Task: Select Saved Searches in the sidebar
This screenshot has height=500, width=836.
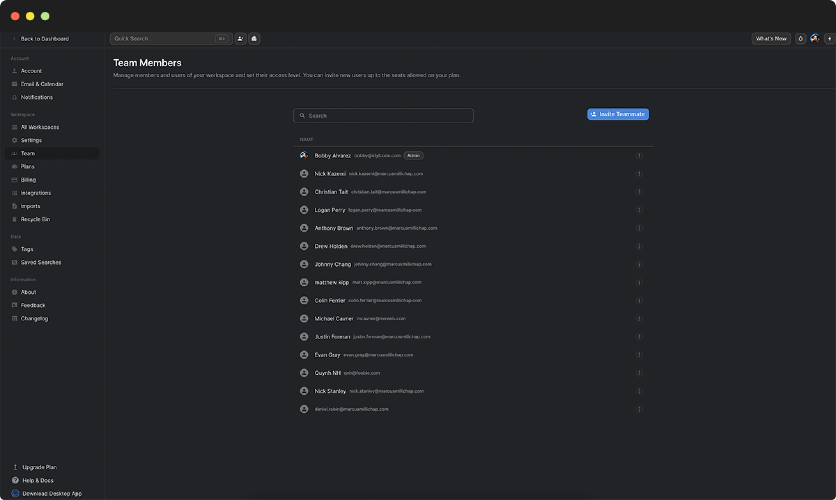Action: point(40,262)
